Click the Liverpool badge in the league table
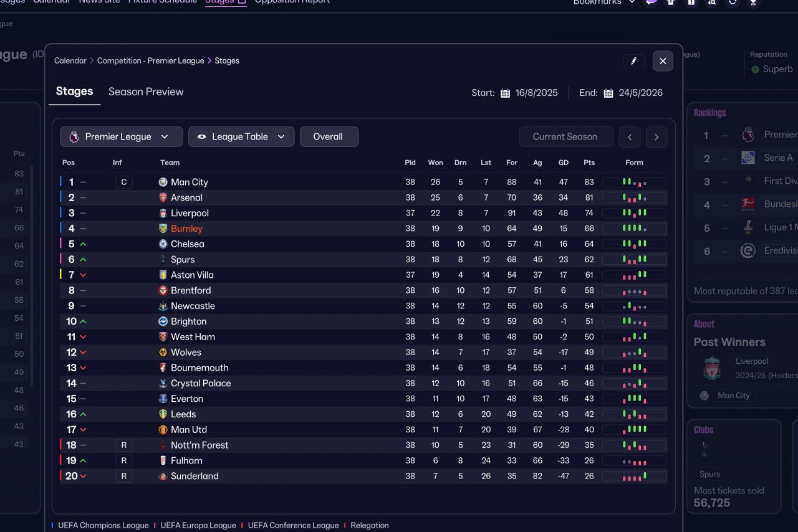The height and width of the screenshot is (532, 798). tap(163, 213)
